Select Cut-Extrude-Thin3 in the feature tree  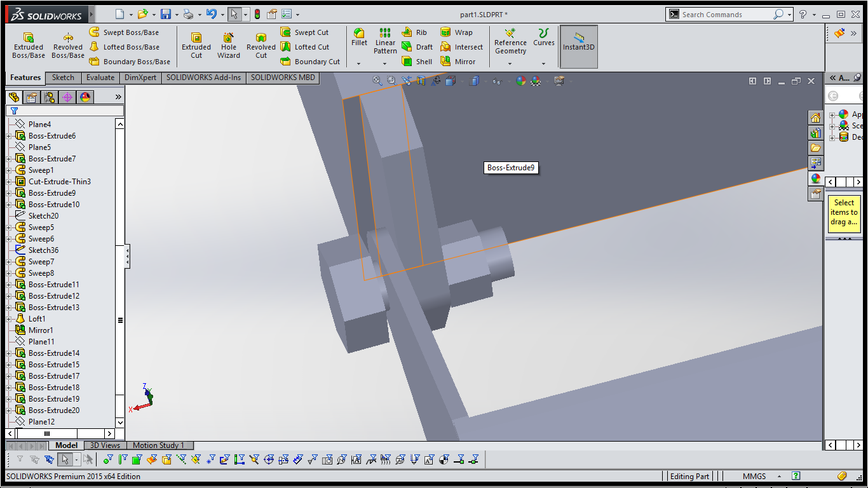point(59,182)
